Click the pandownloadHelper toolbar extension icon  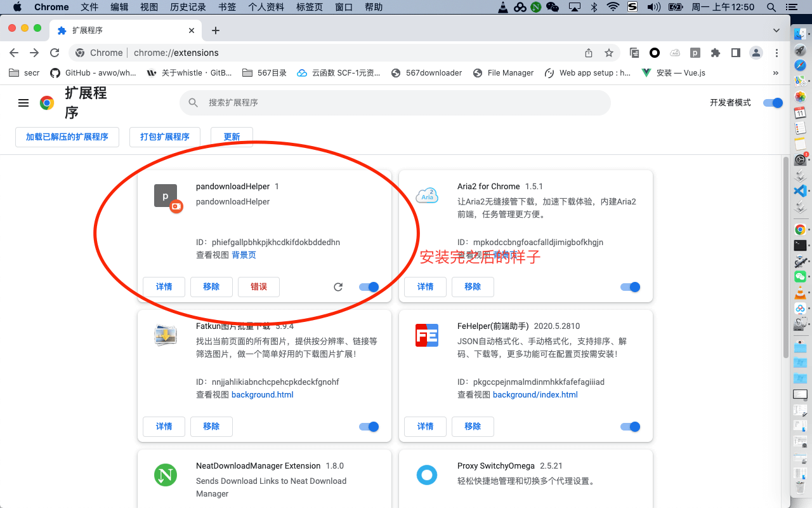695,53
